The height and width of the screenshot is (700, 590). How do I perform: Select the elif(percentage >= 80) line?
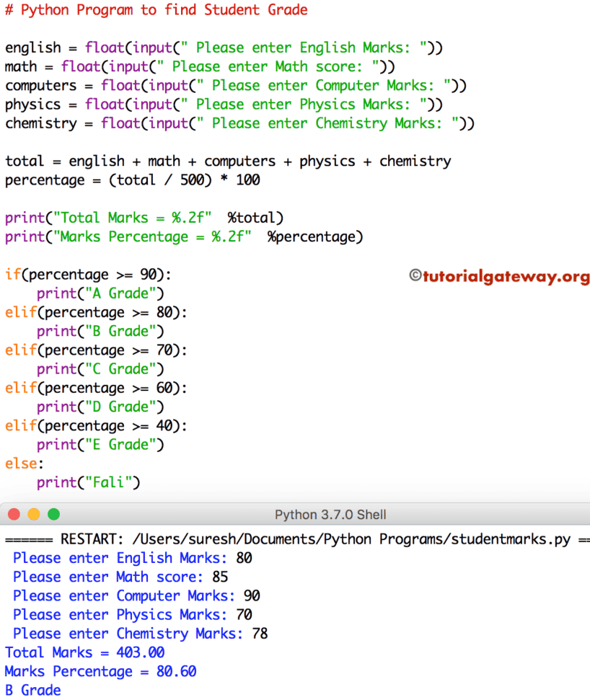97,312
